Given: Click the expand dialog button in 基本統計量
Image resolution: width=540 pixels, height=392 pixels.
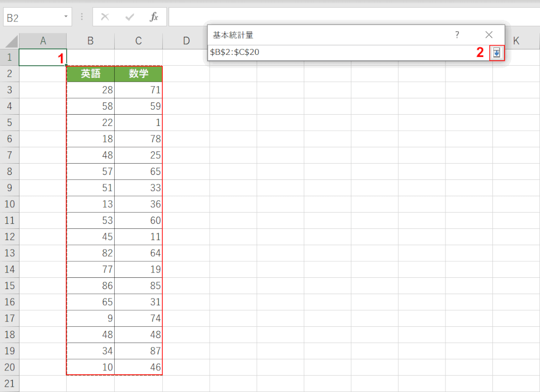Looking at the screenshot, I should click(x=496, y=53).
